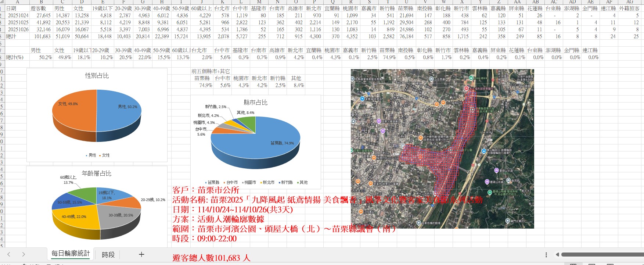Select the 遊客數 total cell 101,683
The image size is (644, 265).
pyautogui.click(x=42, y=36)
